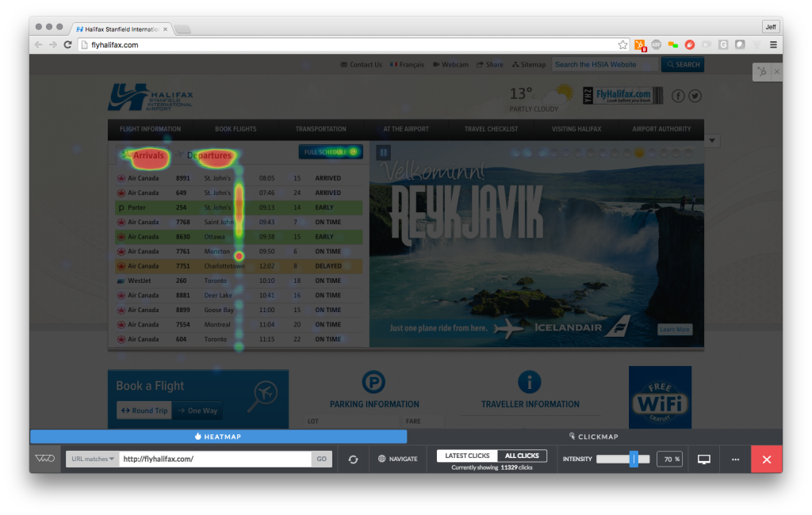Image resolution: width=812 pixels, height=515 pixels.
Task: Click the pin icon on right side panel
Action: pyautogui.click(x=762, y=72)
